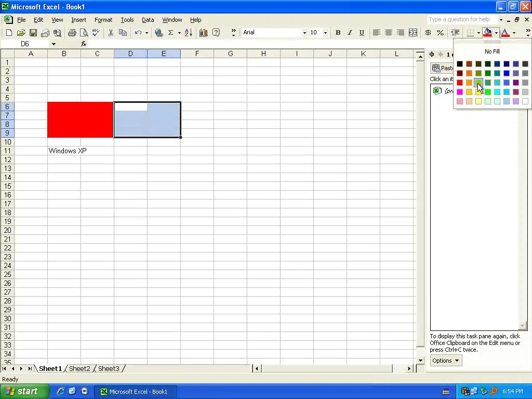Open the font size dropdown
The height and width of the screenshot is (399, 532).
[x=325, y=33]
